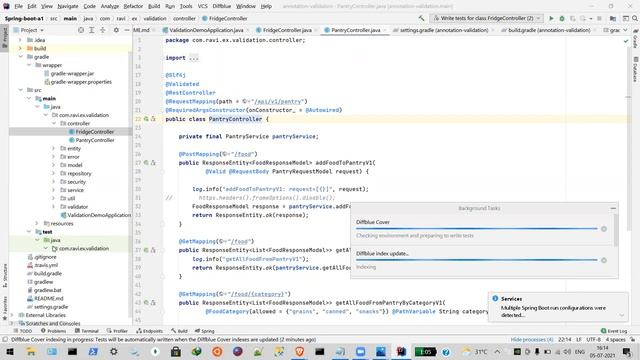Toggle the Structure tool window side tab
This screenshot has width=640, height=360.
[4, 275]
